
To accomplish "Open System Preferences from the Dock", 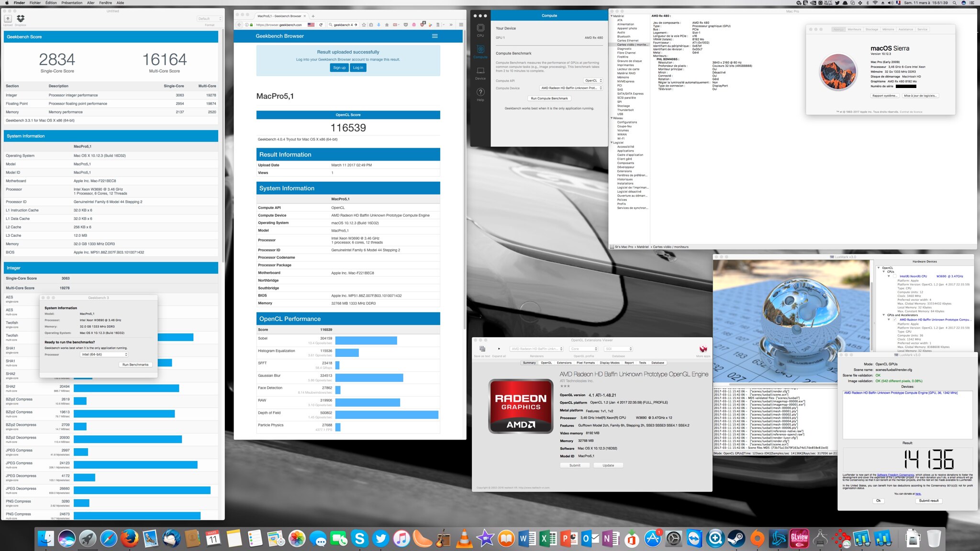I will point(673,539).
